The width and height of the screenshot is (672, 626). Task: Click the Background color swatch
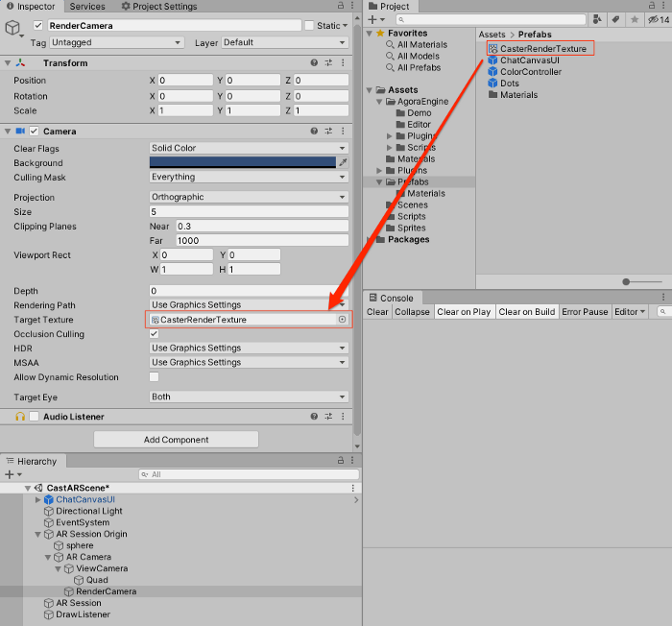[x=243, y=162]
